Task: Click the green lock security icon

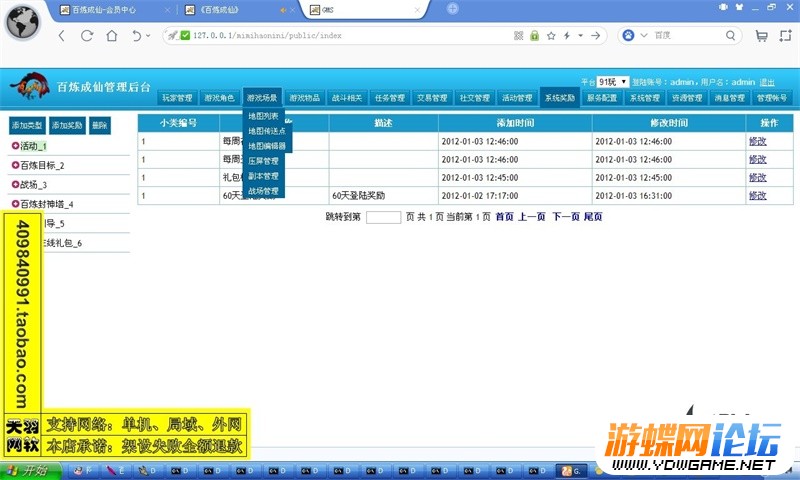Action: tap(534, 36)
